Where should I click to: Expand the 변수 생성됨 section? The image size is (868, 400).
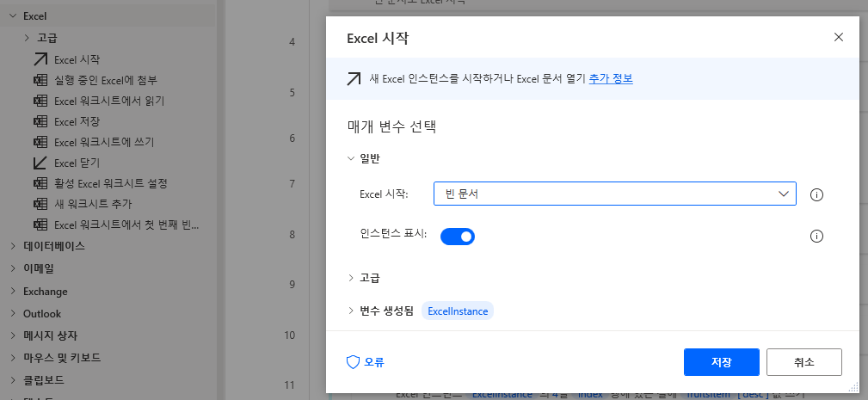click(350, 311)
